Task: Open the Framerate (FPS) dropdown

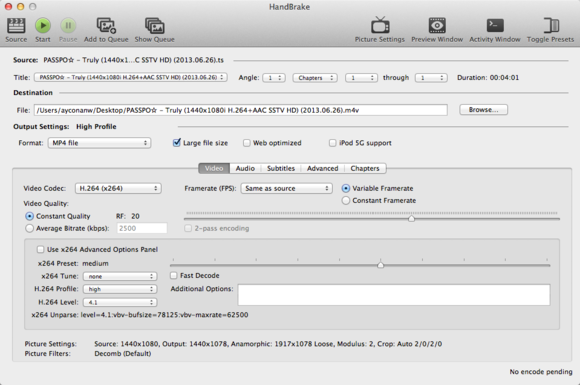Action: 286,188
